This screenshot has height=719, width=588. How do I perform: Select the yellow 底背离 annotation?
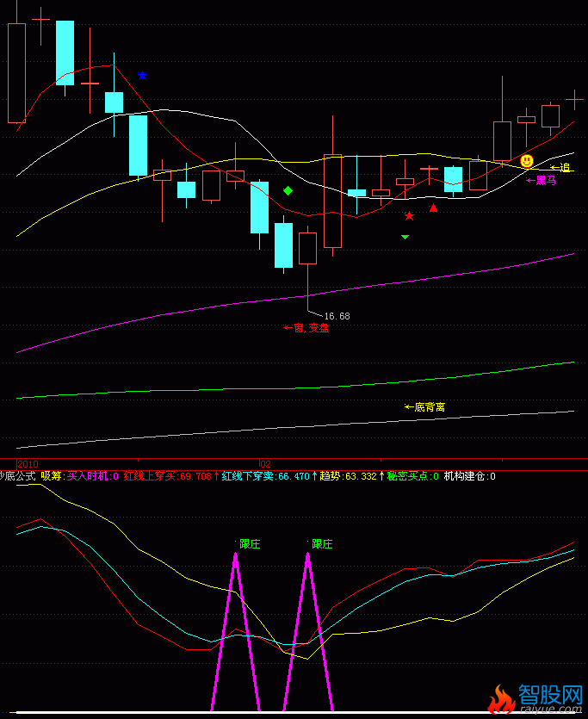(424, 407)
